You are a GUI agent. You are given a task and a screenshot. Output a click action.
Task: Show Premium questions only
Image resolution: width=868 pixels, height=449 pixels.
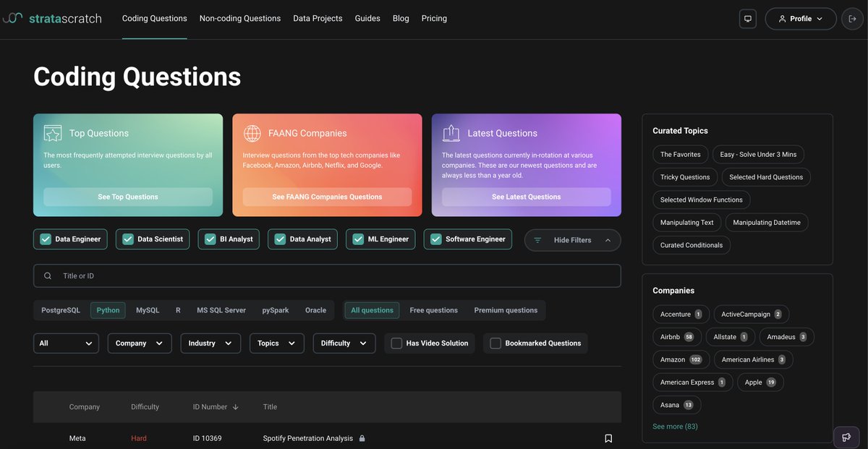pyautogui.click(x=506, y=310)
